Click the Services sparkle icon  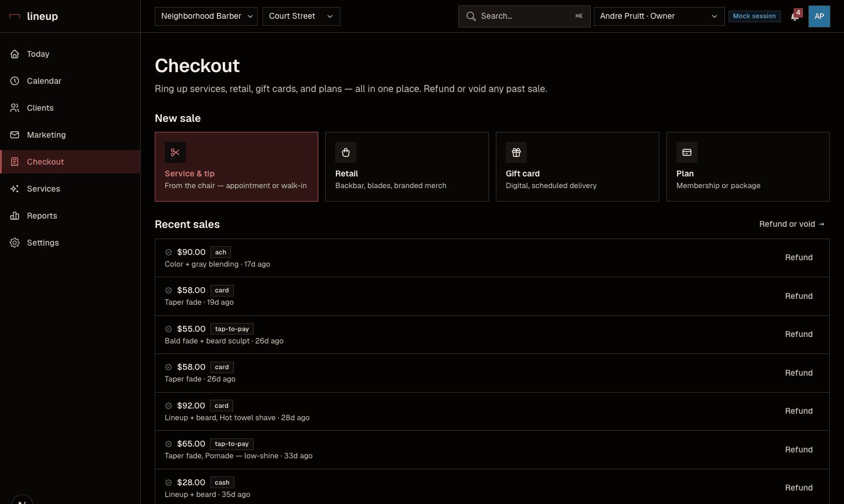pos(15,189)
